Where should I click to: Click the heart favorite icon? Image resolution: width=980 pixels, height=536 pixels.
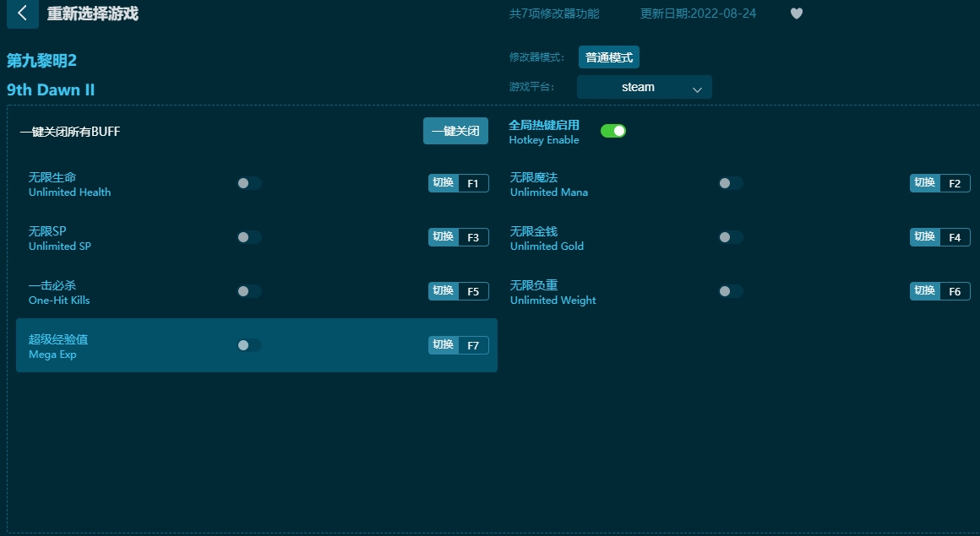796,14
